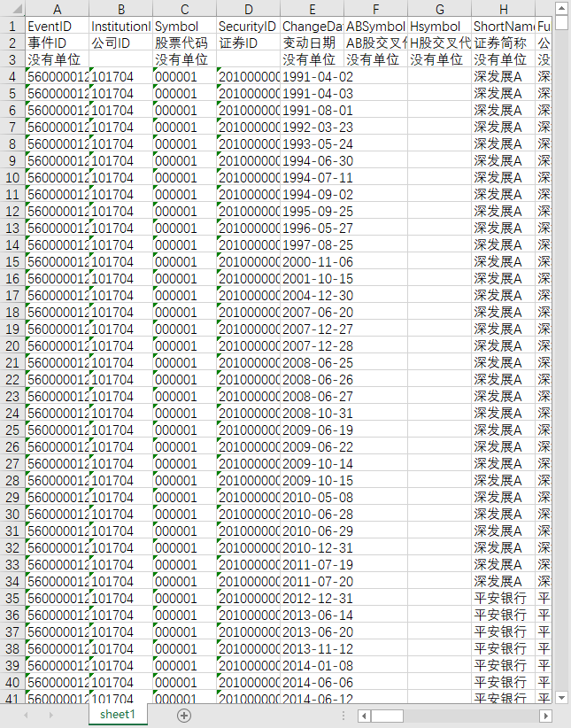571x728 pixels.
Task: Select all cells via corner button
Action: [x=12, y=9]
